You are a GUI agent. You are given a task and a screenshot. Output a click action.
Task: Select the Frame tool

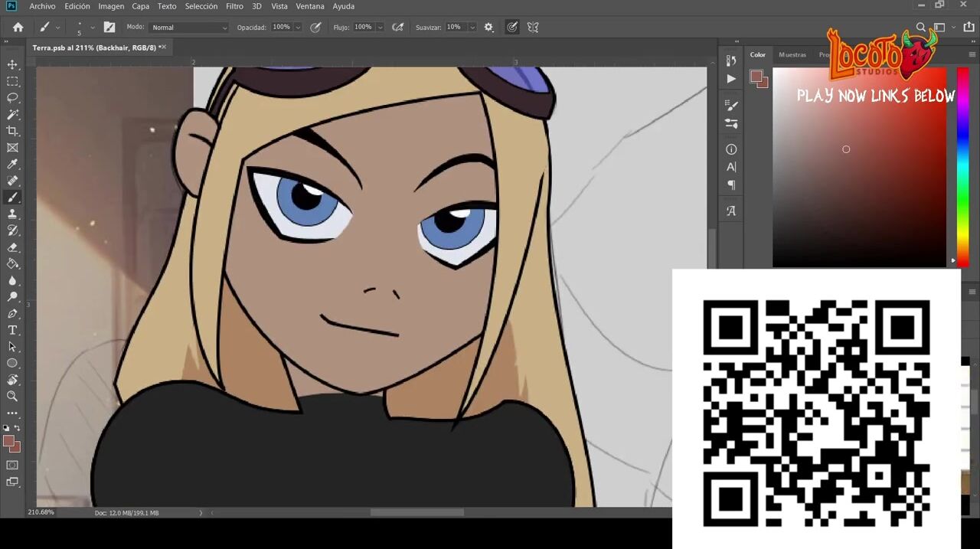12,148
